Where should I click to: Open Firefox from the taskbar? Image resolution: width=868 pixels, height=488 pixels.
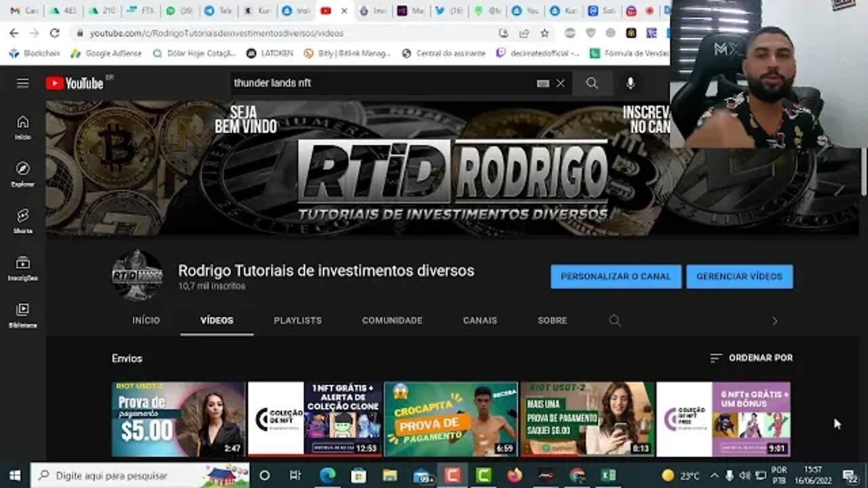515,475
